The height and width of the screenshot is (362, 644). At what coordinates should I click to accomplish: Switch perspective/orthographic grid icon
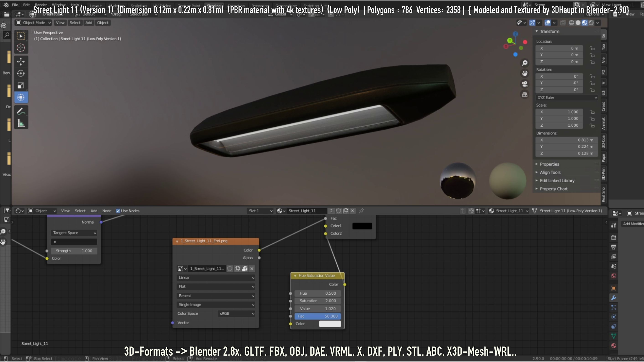[525, 94]
